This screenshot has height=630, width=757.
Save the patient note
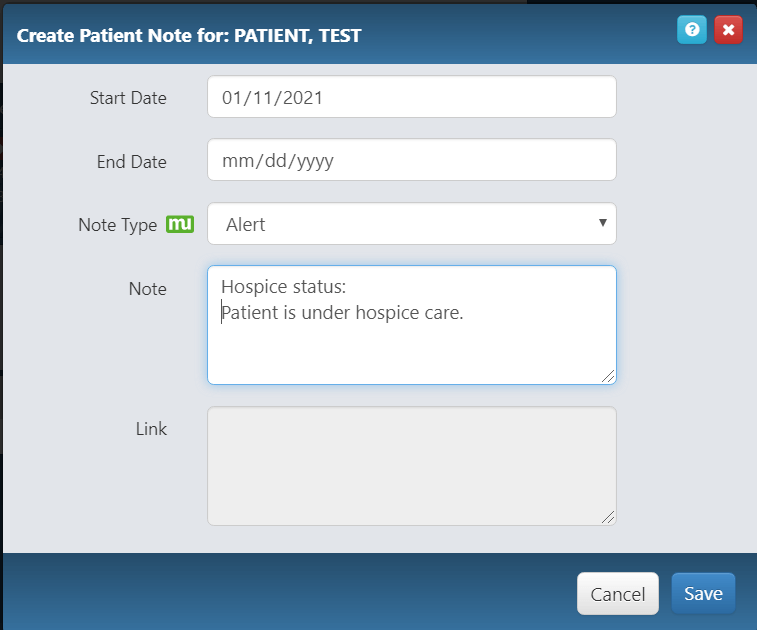click(703, 593)
